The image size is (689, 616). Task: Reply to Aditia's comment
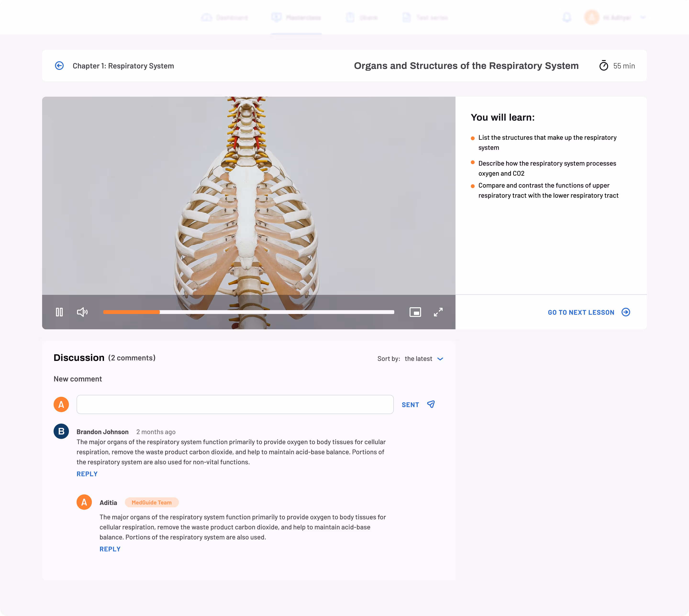coord(110,549)
